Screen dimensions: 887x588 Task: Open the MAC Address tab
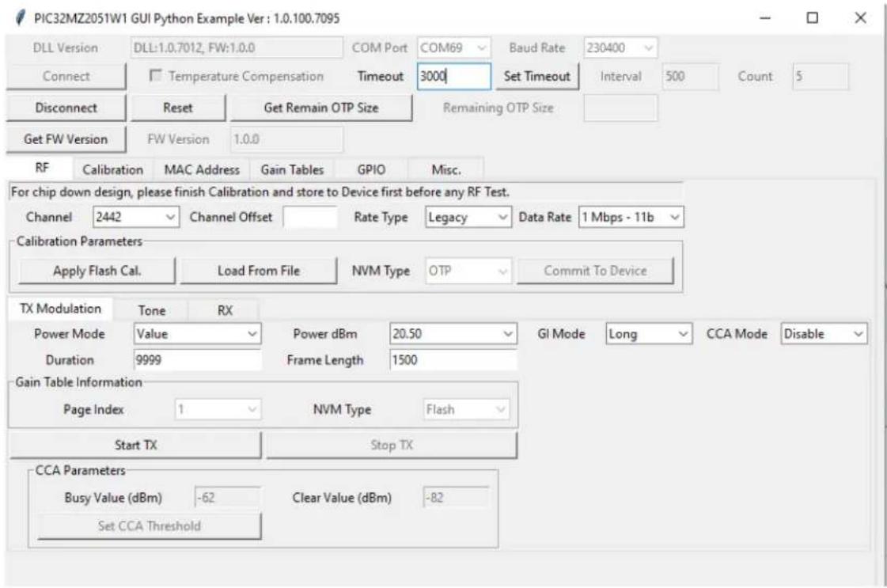202,170
